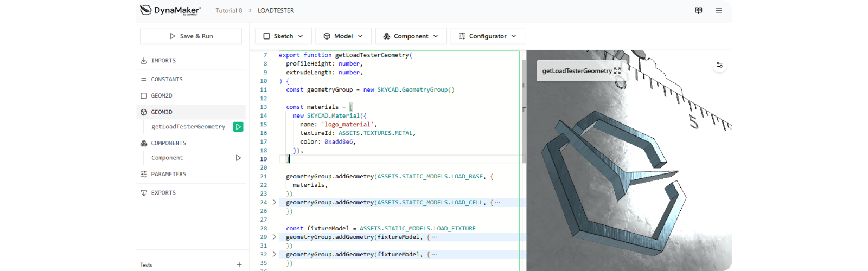The image size is (868, 271).
Task: Open the Model dropdown
Action: [343, 36]
